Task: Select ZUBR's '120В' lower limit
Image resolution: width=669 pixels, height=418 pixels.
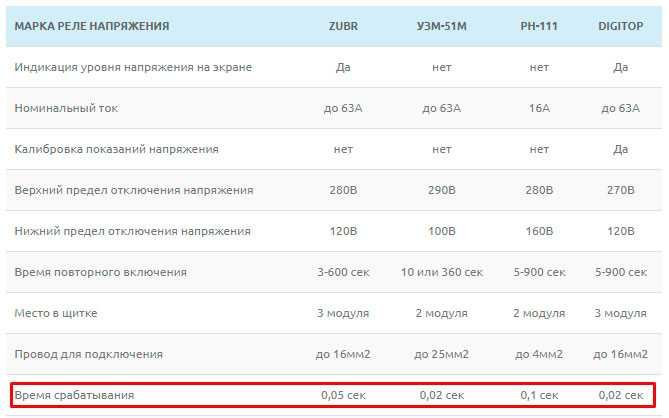Action: click(x=343, y=231)
